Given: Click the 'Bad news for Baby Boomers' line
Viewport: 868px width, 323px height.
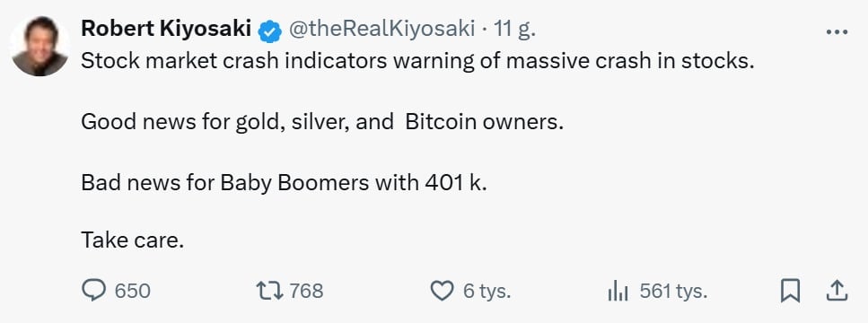Looking at the screenshot, I should click(x=284, y=182).
